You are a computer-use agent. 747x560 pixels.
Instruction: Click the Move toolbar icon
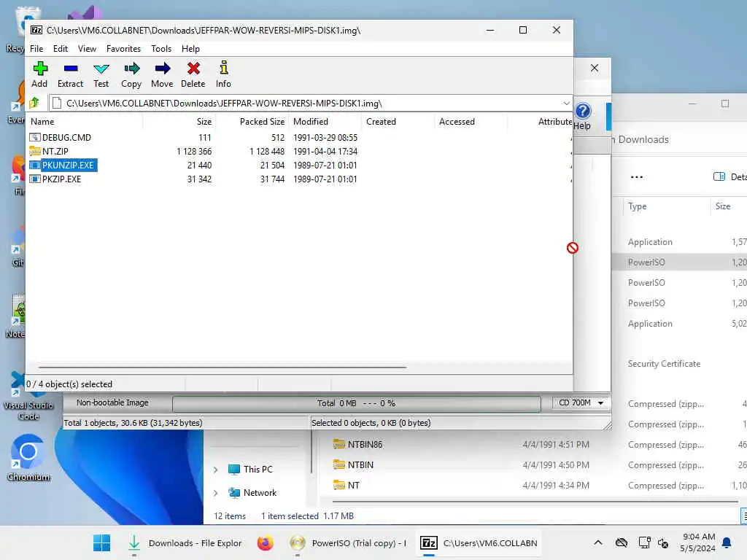(162, 74)
